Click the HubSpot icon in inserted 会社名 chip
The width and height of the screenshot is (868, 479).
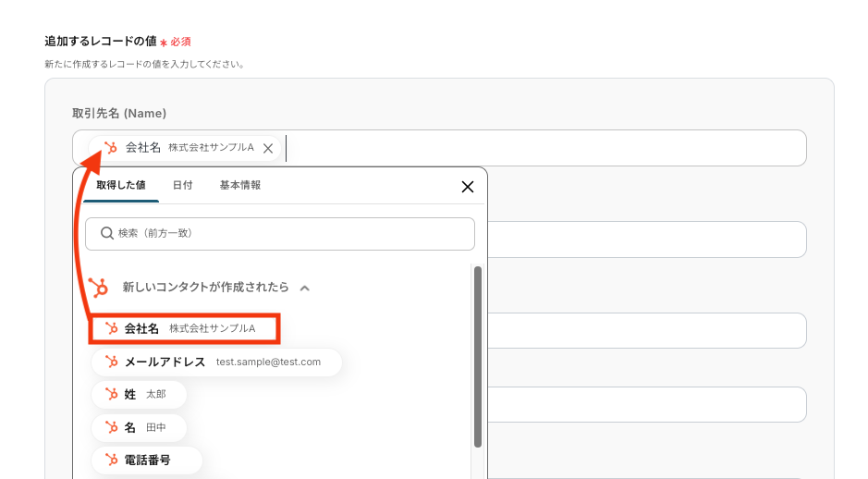pos(111,148)
